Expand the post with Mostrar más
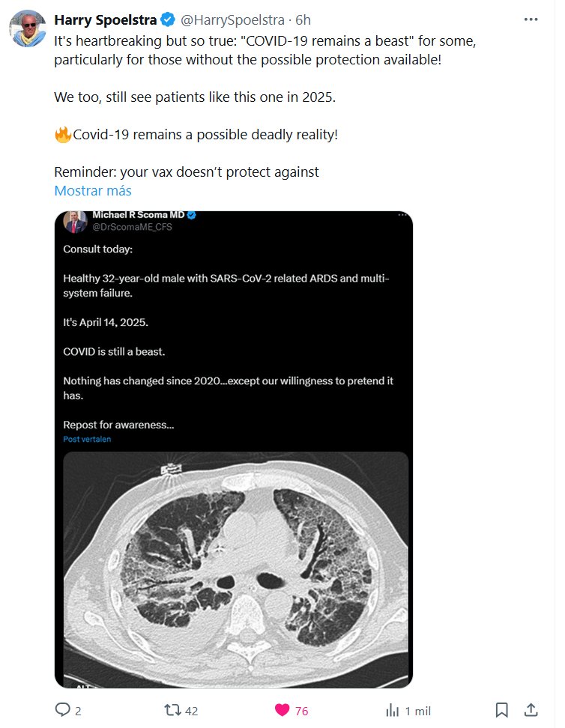 point(92,190)
